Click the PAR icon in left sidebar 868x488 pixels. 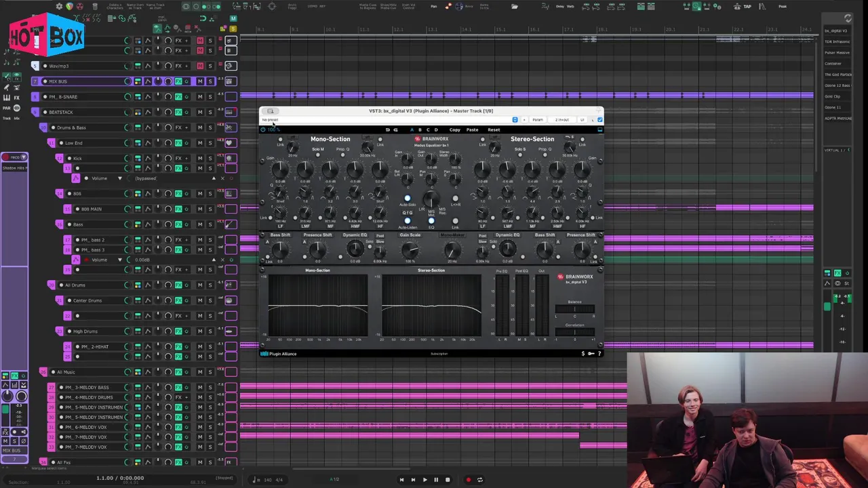point(6,107)
